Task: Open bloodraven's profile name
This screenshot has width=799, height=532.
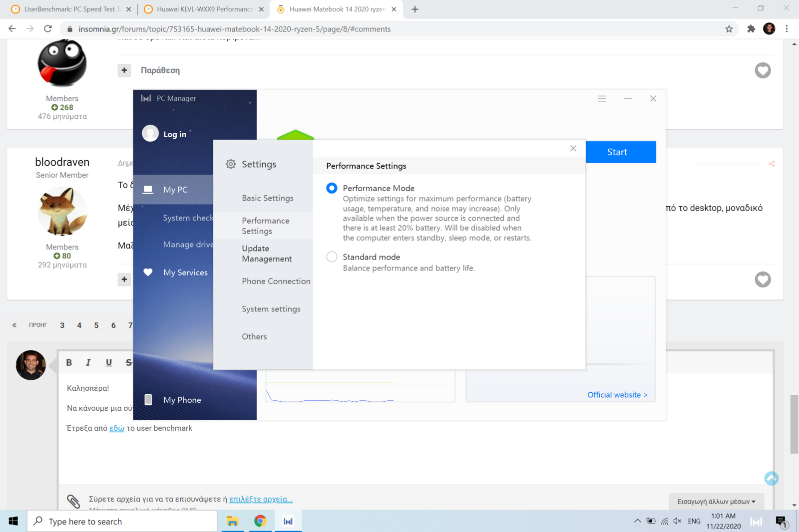Action: [x=62, y=162]
